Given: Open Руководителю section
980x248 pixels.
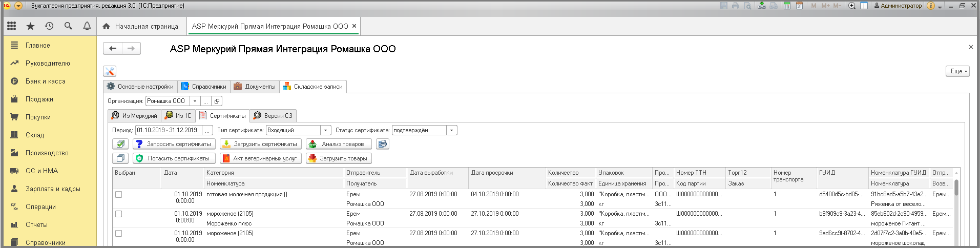Looking at the screenshot, I should point(50,63).
